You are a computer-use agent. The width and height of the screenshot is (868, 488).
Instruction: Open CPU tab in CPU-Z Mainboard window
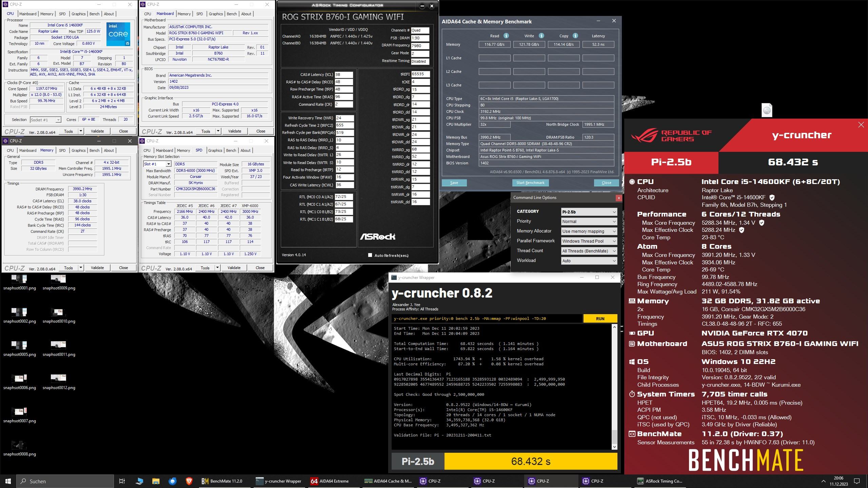147,14
